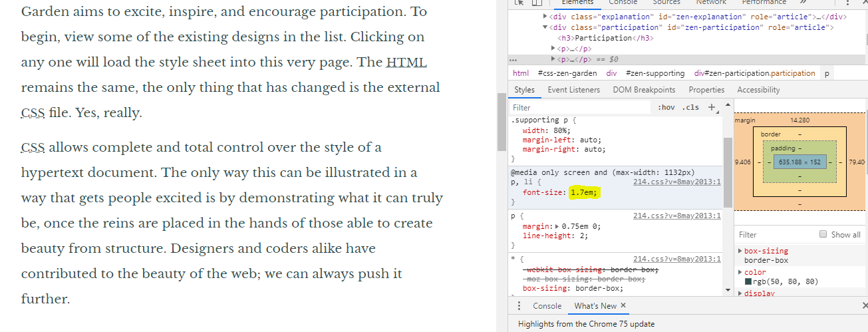Switch to the Elements panel tab
The height and width of the screenshot is (332, 868).
point(577,3)
